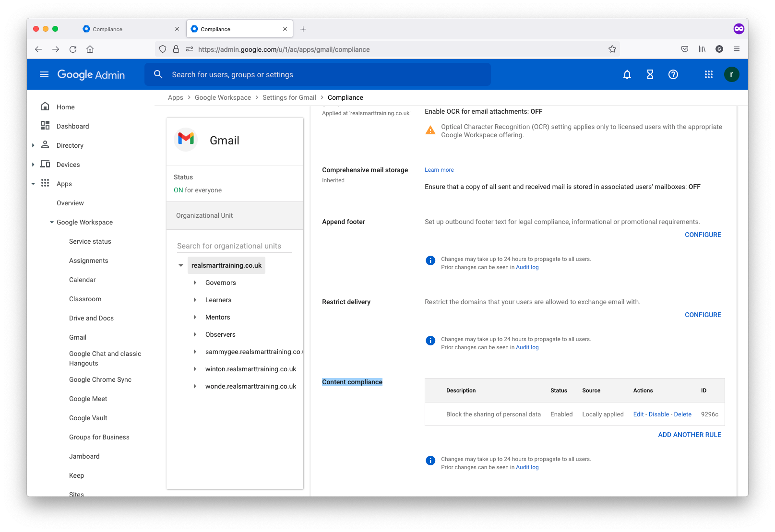The height and width of the screenshot is (532, 775).
Task: Open the Firefox application menu
Action: 737,49
